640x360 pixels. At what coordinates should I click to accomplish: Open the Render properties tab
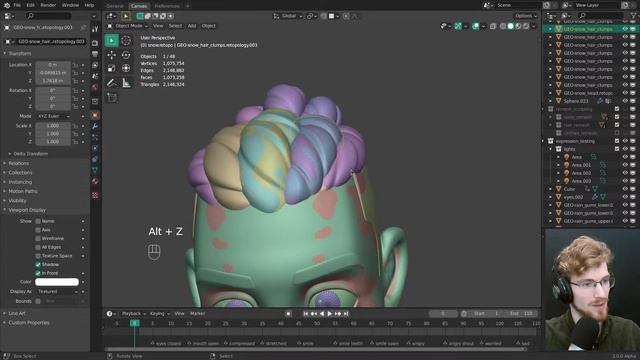95,43
